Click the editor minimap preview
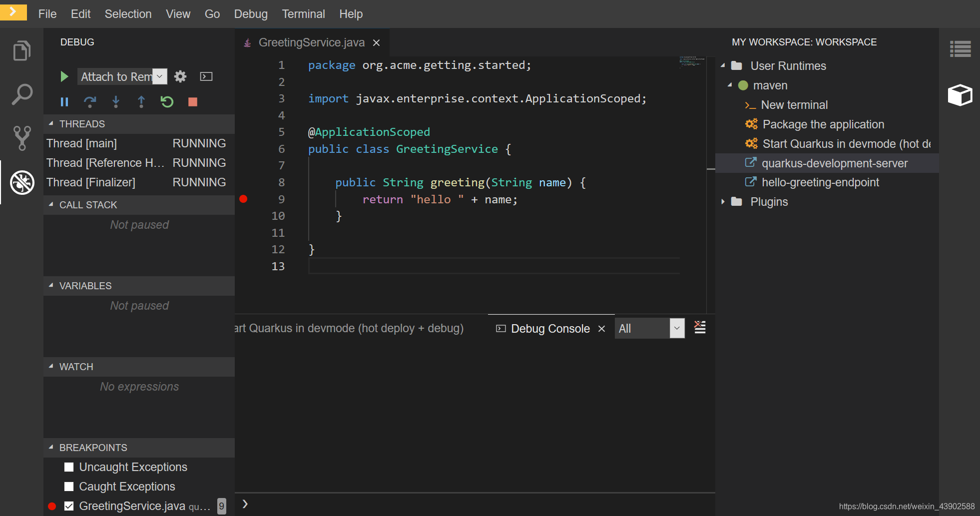 (692, 62)
